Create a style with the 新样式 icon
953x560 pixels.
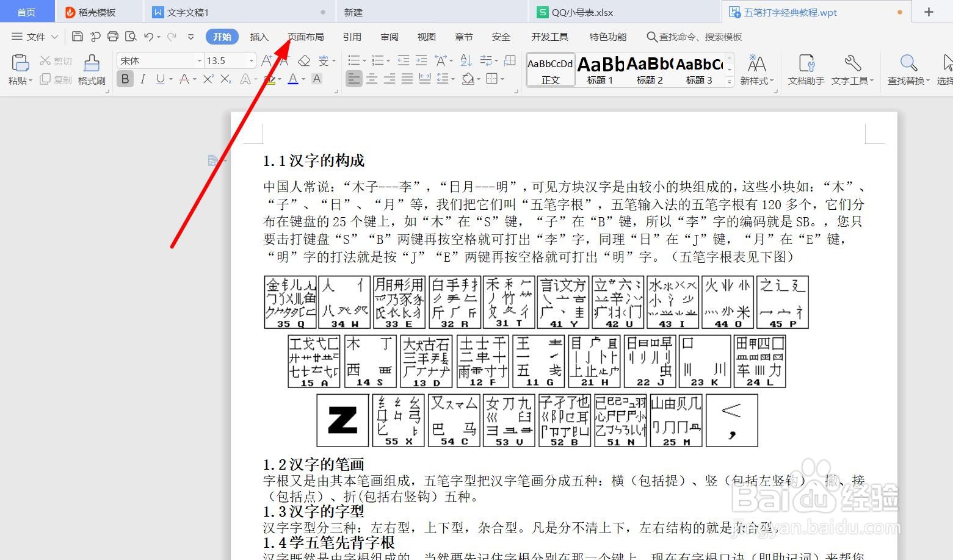click(x=757, y=69)
